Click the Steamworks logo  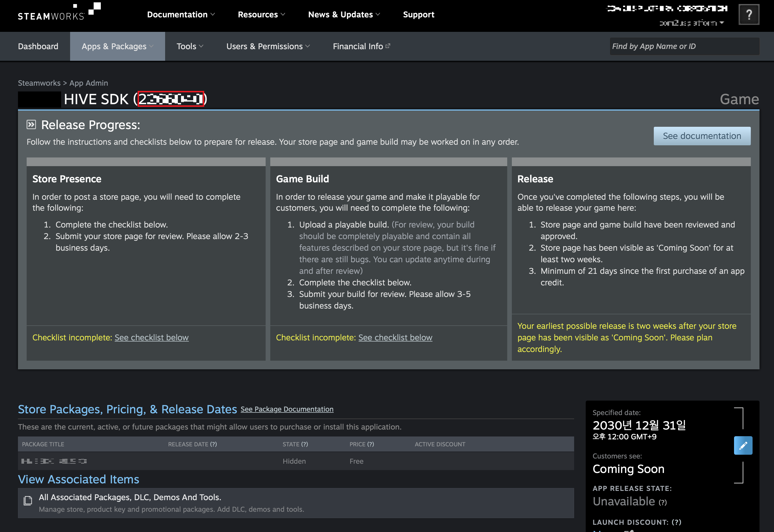pyautogui.click(x=59, y=13)
